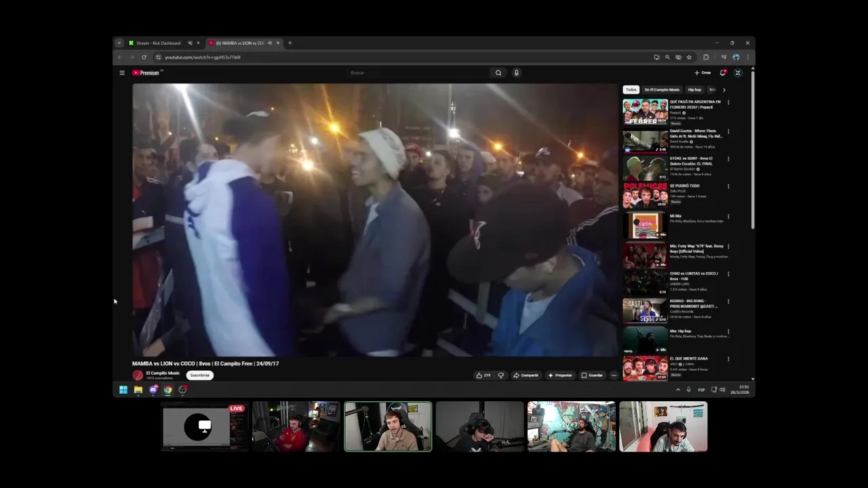Image resolution: width=868 pixels, height=488 pixels.
Task: Open Chrome tab search dropdown
Action: 119,43
